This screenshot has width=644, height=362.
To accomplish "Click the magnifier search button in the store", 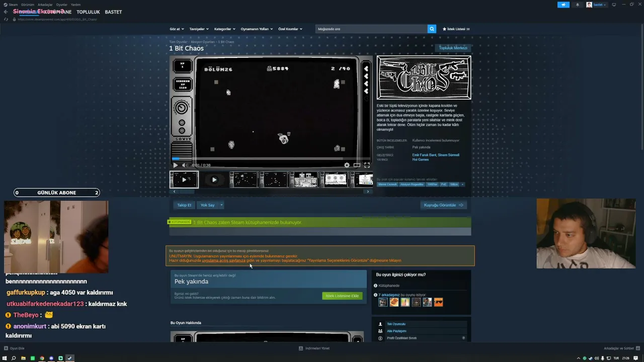I will [x=432, y=29].
